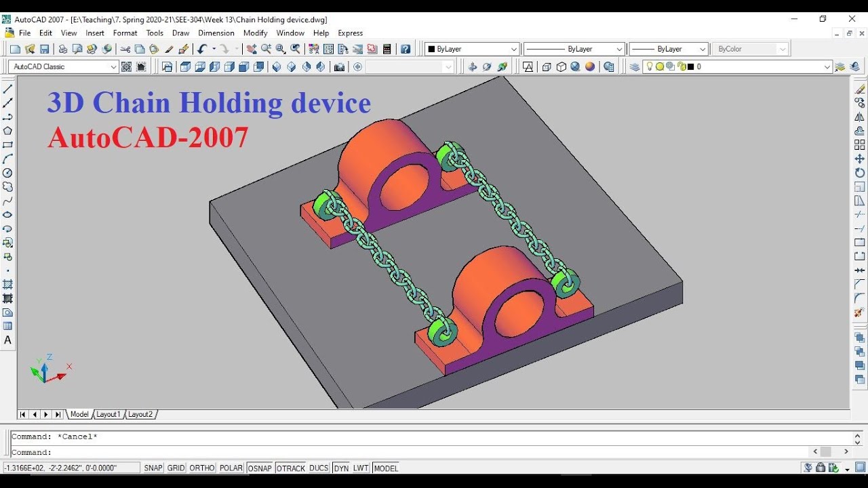Screen dimensions: 868x488
Task: Toggle ORTHO mode in status bar
Action: tap(202, 468)
